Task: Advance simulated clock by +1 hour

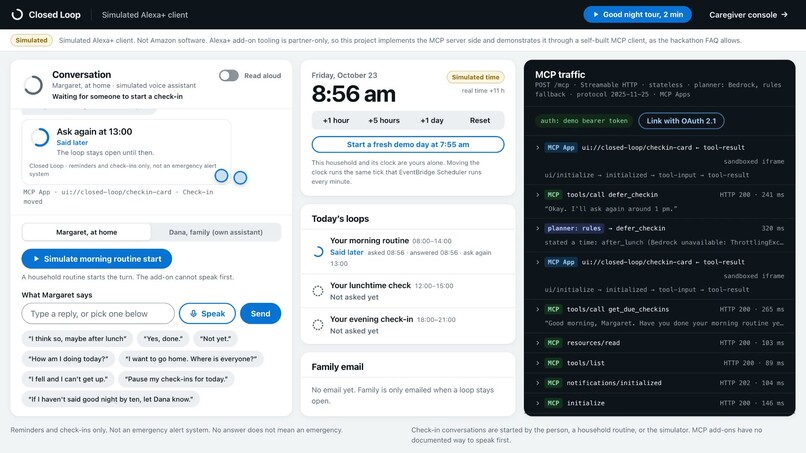Action: tap(336, 120)
